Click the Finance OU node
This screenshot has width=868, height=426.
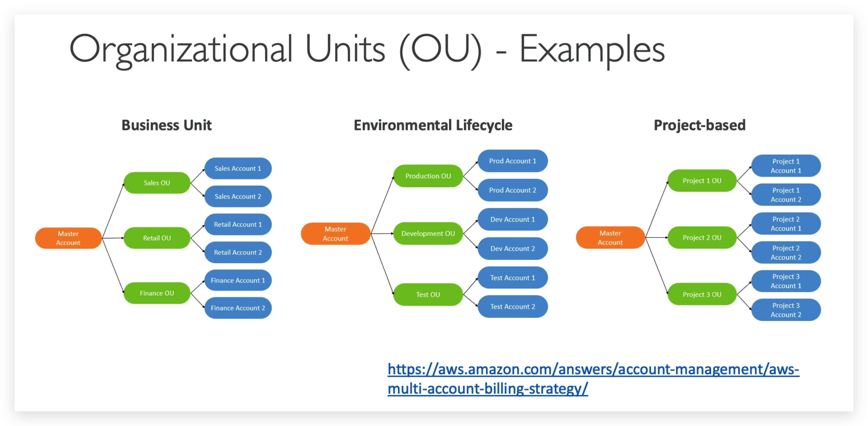pyautogui.click(x=157, y=293)
